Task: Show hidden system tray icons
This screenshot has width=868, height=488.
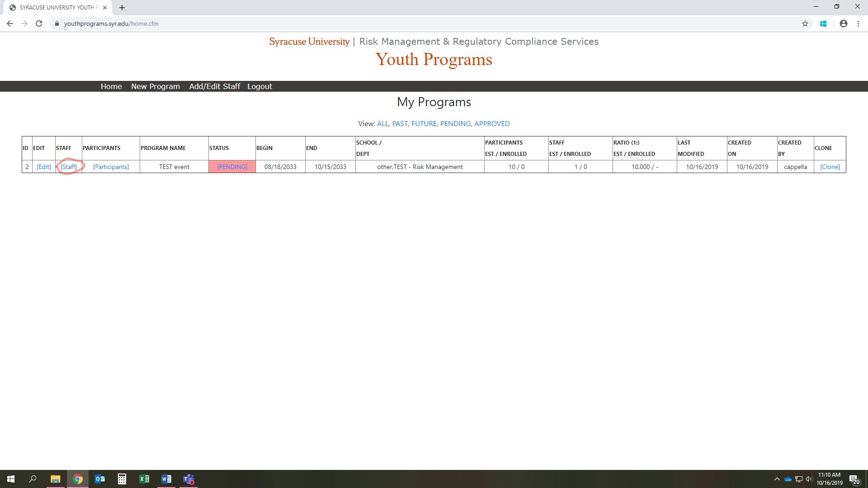Action: tap(777, 479)
